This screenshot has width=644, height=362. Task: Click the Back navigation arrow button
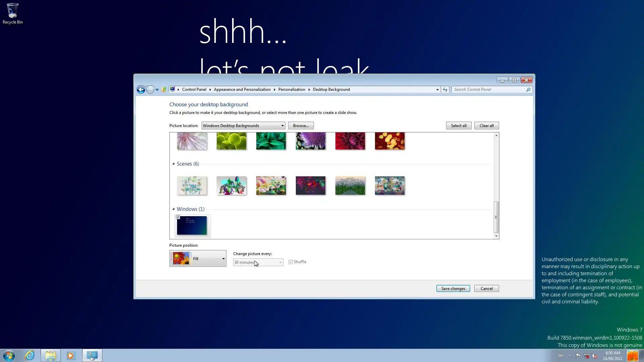pyautogui.click(x=141, y=89)
